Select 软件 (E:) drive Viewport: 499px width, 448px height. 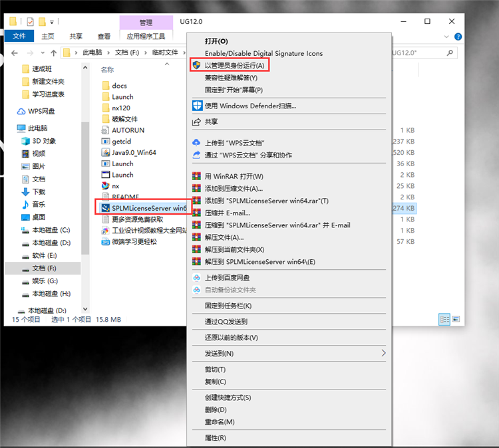pyautogui.click(x=39, y=255)
